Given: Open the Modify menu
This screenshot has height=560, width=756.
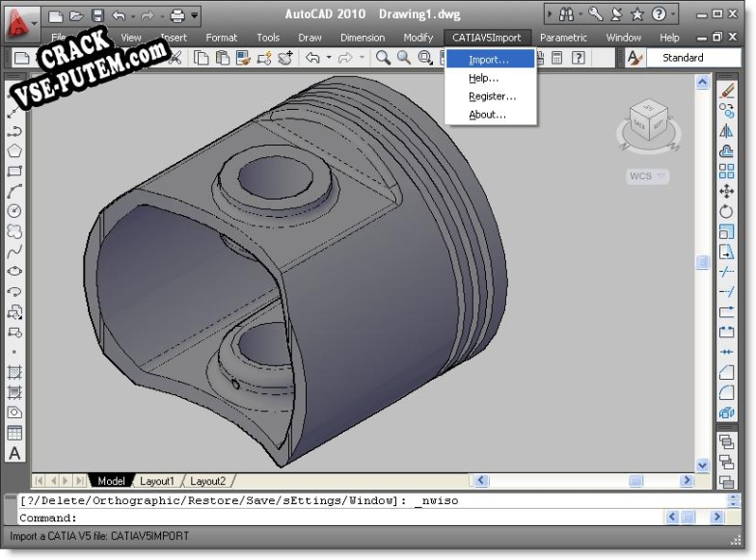Looking at the screenshot, I should (x=418, y=38).
